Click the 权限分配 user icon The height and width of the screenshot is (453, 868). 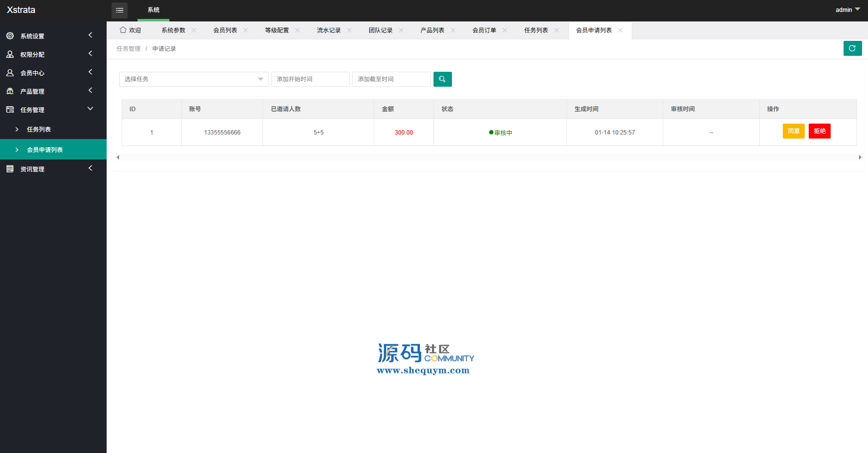10,54
